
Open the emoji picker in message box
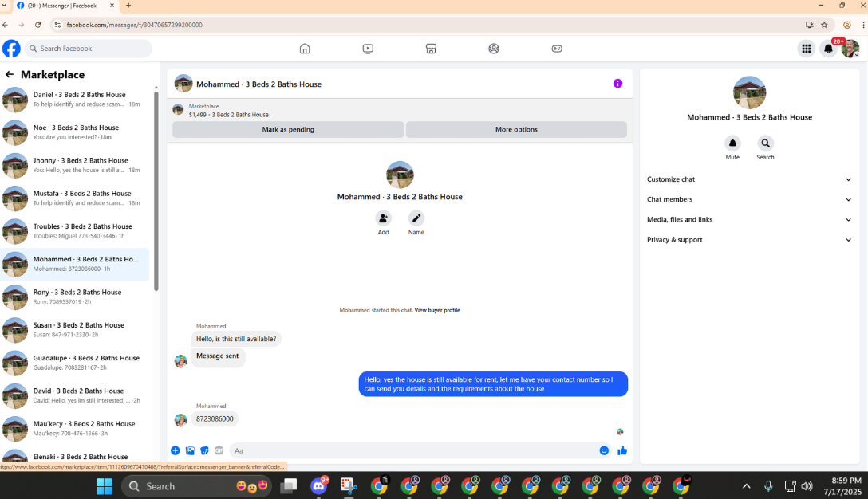[604, 450]
